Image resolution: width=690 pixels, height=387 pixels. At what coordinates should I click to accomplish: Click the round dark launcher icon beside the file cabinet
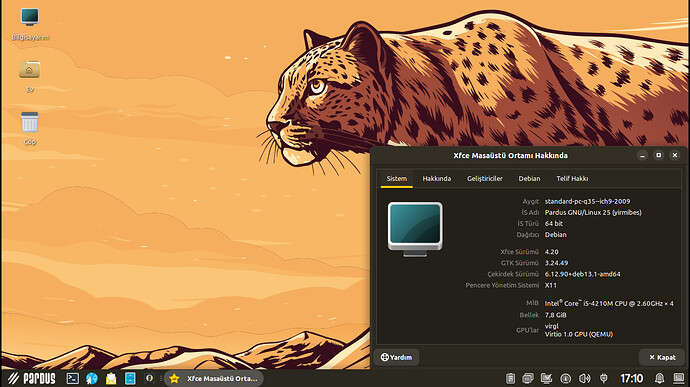tap(149, 378)
